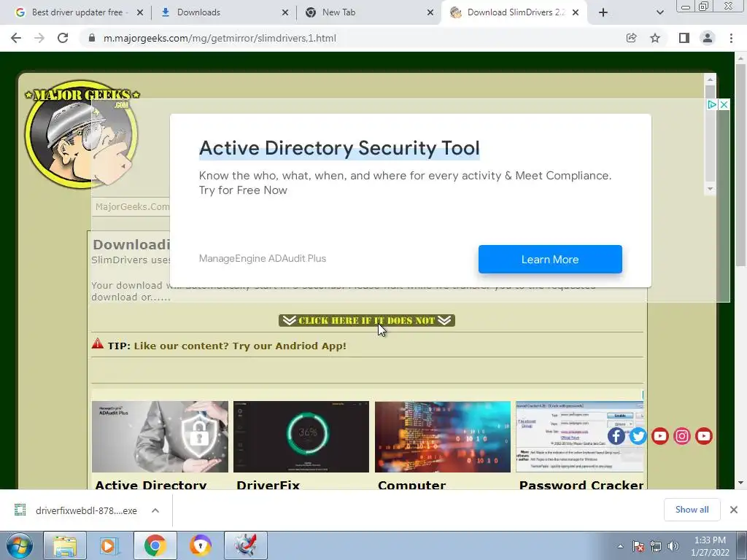This screenshot has width=747, height=560.
Task: Open the media player taskbar icon
Action: [x=109, y=545]
